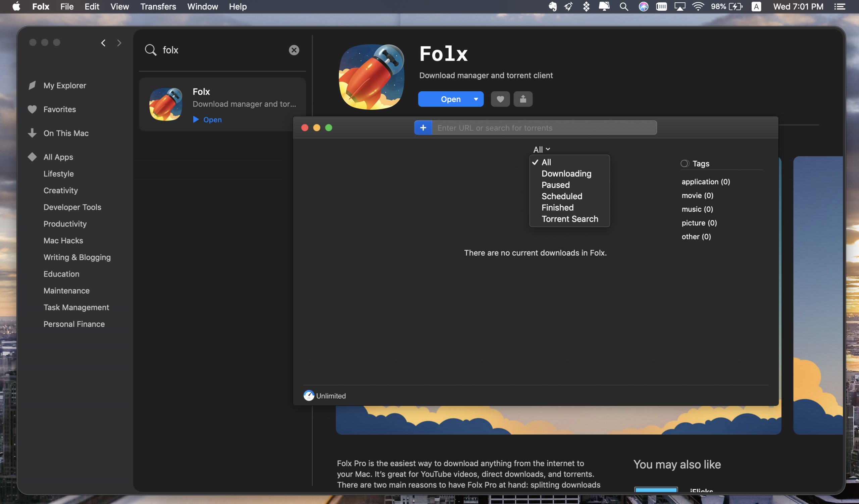Expand the Transfers menu in menu bar
This screenshot has height=504, width=859.
pyautogui.click(x=158, y=6)
